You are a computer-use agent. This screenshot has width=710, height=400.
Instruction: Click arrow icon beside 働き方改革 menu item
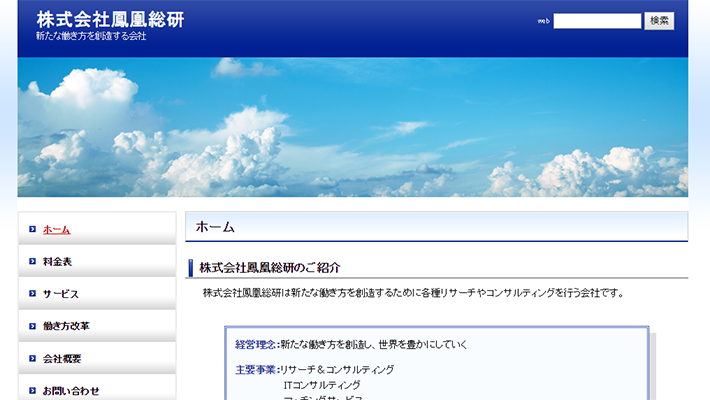click(32, 326)
